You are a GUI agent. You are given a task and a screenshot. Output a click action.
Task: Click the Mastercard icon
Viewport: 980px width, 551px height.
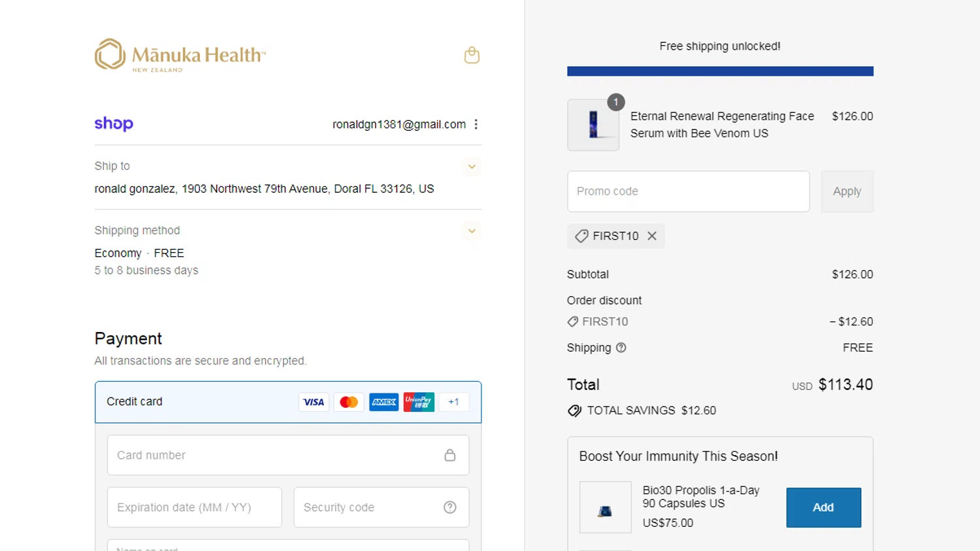point(349,402)
